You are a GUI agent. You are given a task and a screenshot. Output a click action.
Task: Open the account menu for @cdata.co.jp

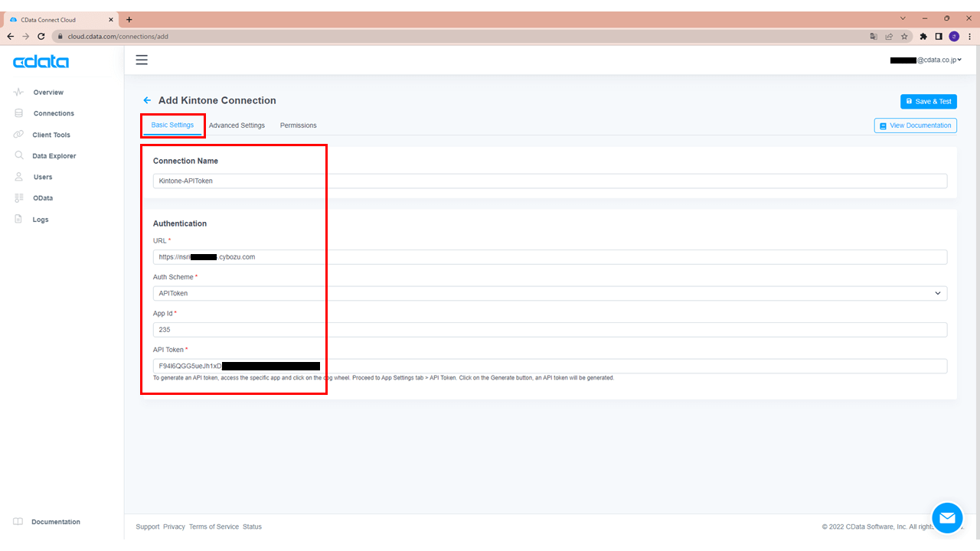[926, 60]
